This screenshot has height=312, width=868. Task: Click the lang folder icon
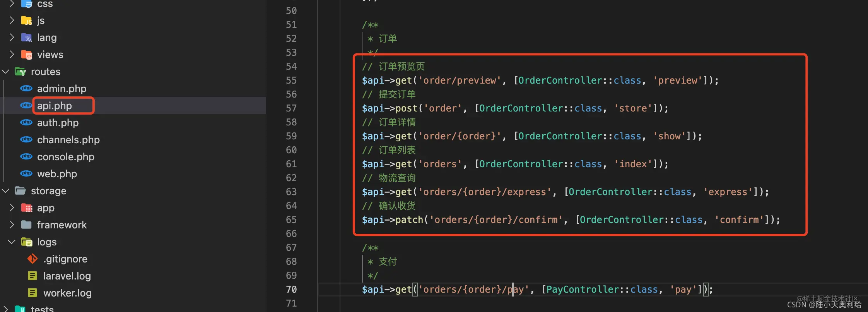point(26,38)
